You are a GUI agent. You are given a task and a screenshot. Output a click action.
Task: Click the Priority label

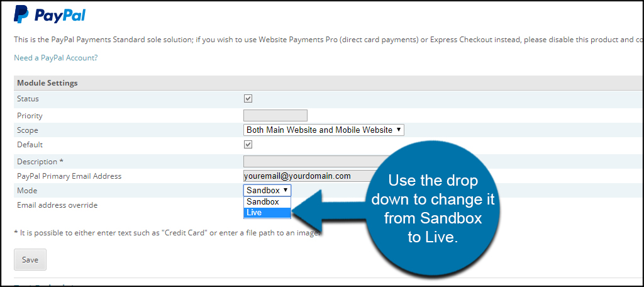(30, 116)
